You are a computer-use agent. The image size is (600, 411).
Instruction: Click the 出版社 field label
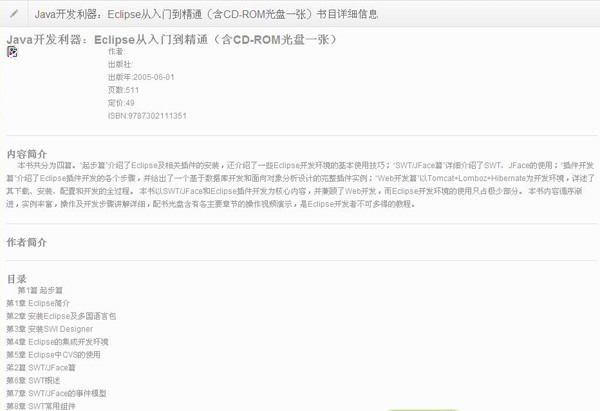[x=120, y=64]
